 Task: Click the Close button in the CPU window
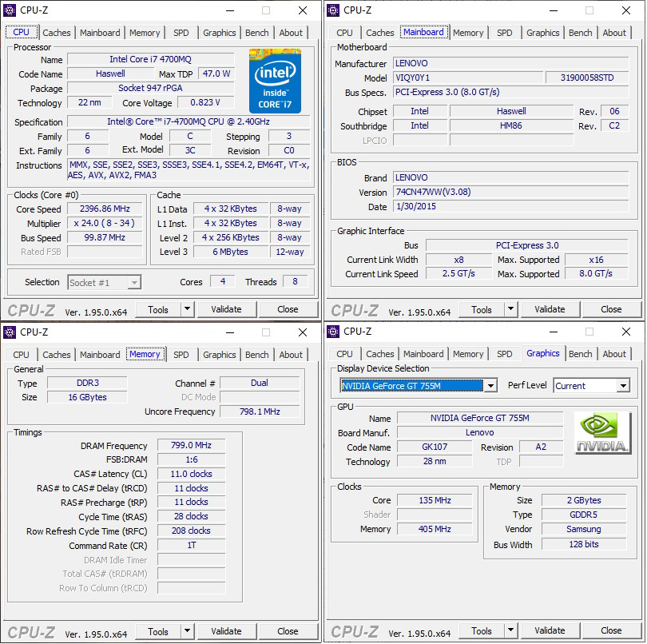[288, 309]
